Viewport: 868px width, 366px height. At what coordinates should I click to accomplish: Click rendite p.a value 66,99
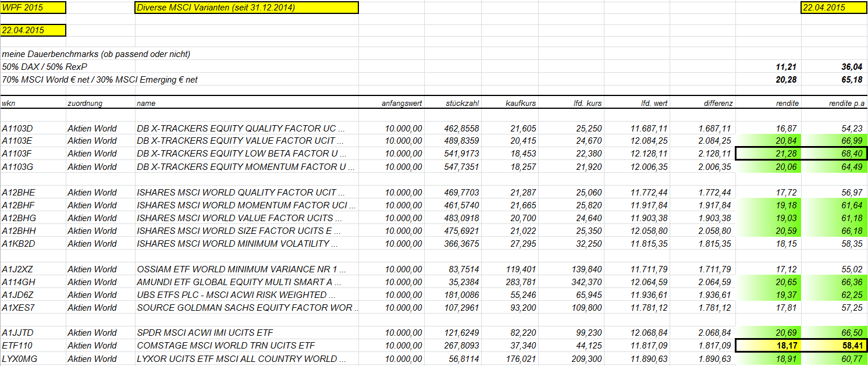[852, 141]
